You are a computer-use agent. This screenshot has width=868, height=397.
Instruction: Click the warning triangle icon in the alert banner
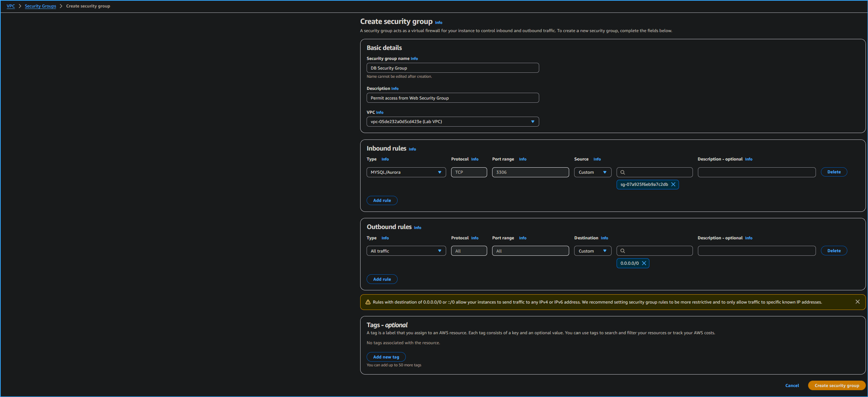pos(368,302)
